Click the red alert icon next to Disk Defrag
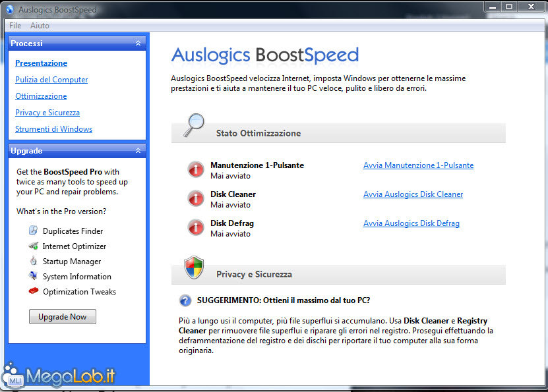The width and height of the screenshot is (548, 392). (196, 227)
